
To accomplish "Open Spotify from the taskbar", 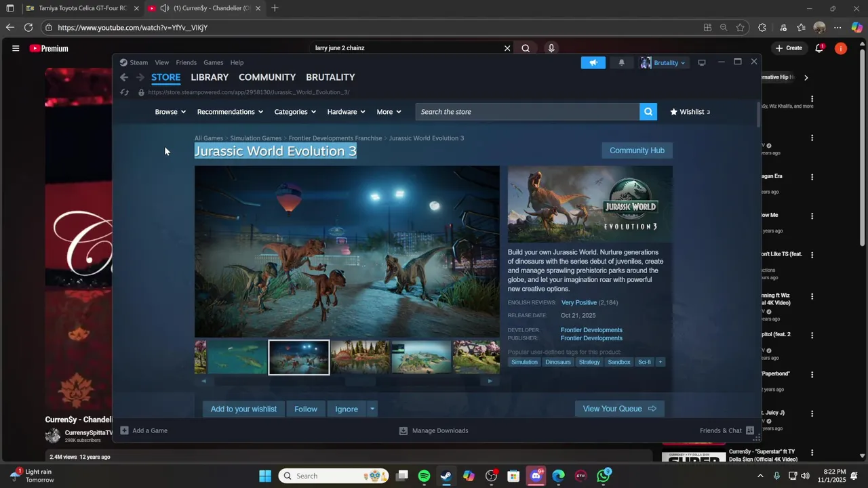I will point(424,476).
